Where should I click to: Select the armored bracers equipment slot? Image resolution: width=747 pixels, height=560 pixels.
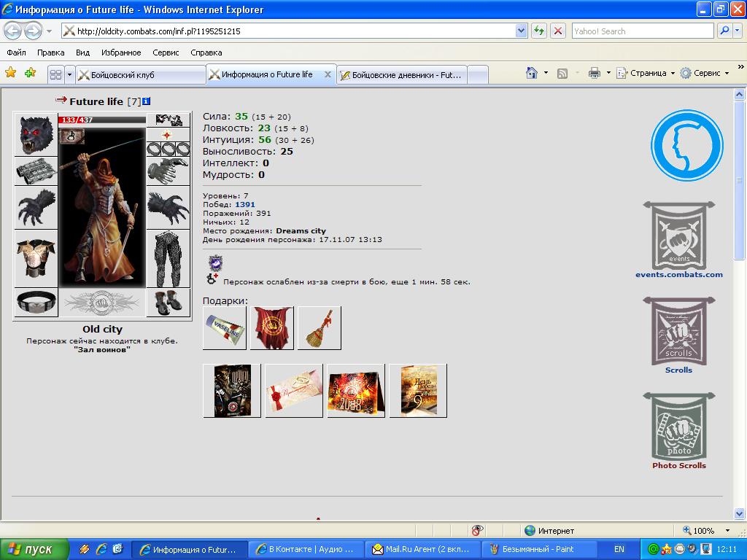[36, 171]
